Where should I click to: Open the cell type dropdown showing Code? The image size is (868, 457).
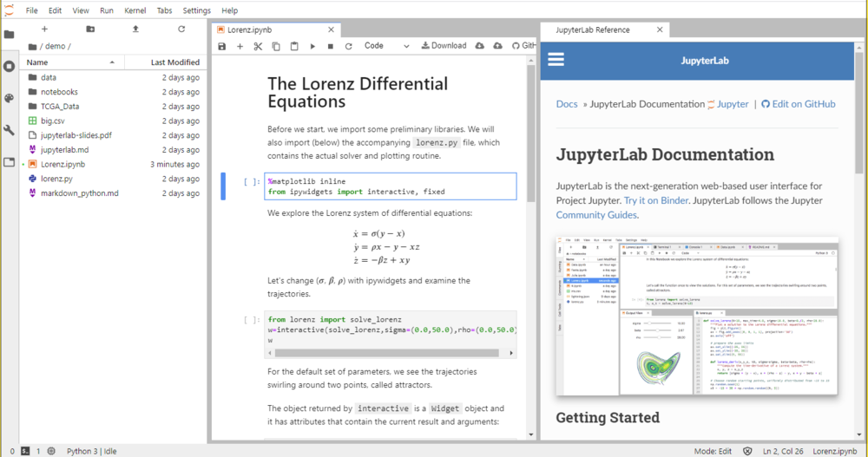386,46
